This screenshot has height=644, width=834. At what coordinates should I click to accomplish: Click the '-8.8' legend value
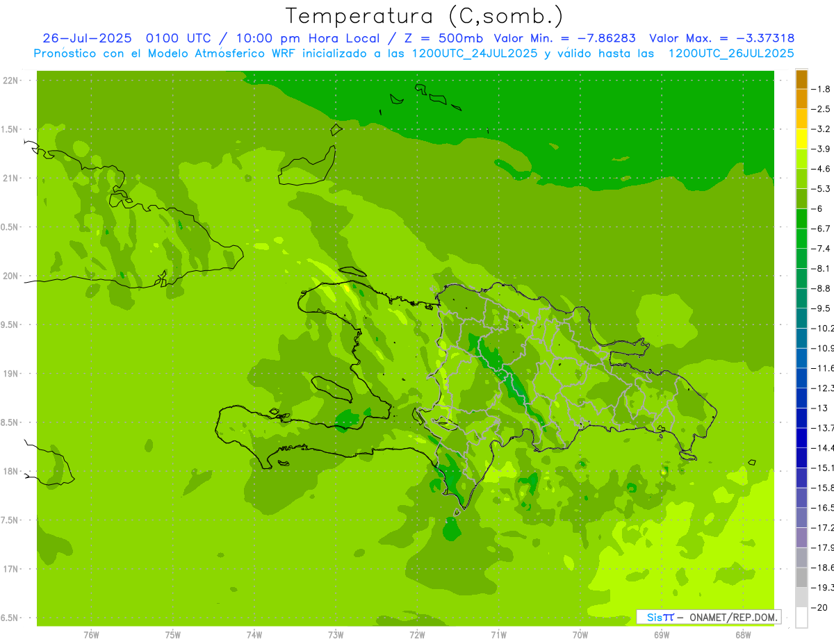point(821,288)
